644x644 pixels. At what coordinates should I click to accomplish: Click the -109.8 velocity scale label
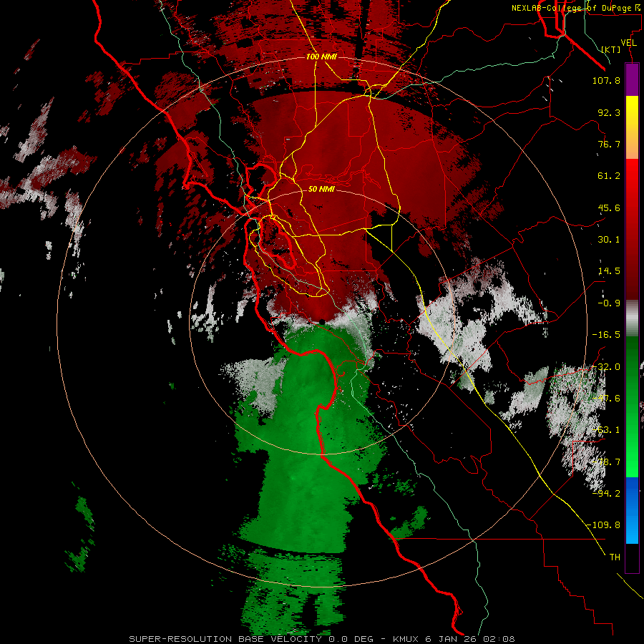(604, 525)
